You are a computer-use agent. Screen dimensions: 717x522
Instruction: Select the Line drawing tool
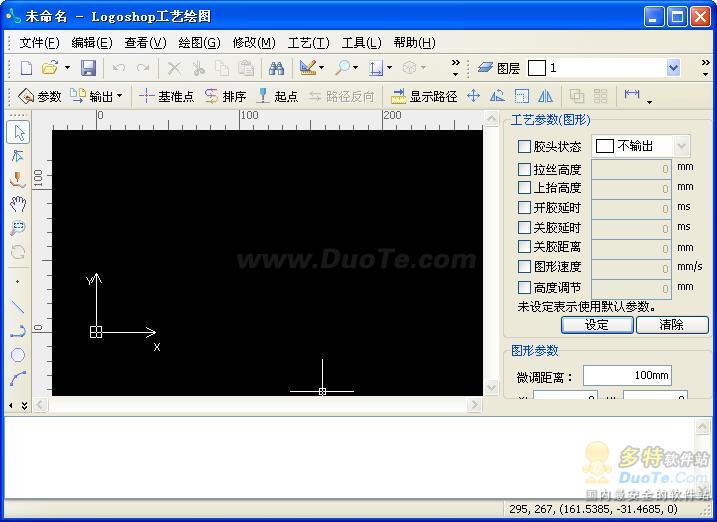(18, 307)
